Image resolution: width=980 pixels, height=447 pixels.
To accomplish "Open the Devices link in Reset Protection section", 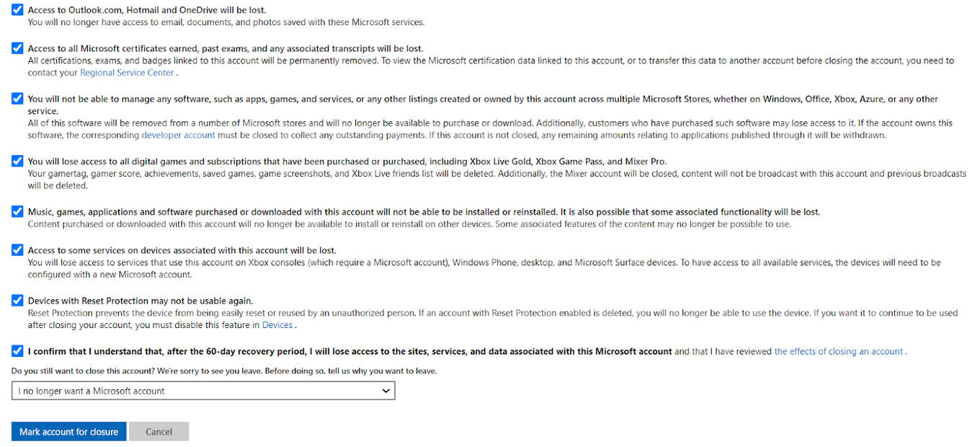I will point(277,324).
